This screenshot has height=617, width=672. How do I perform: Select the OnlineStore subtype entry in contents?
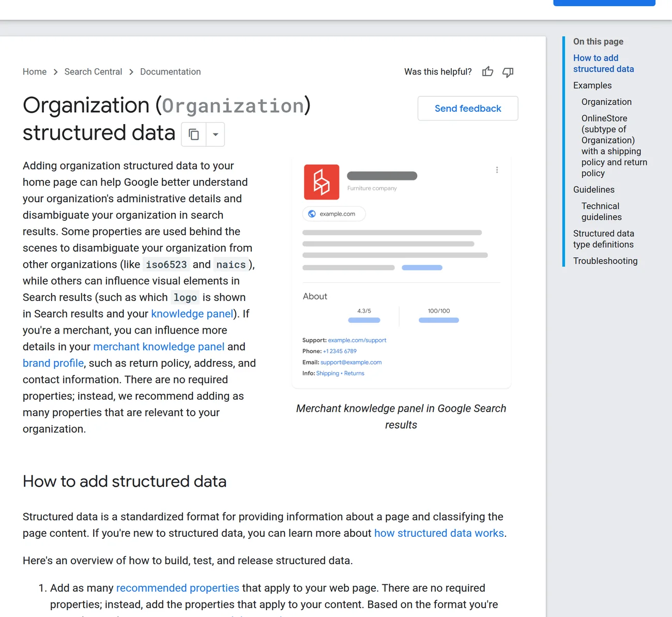(x=614, y=146)
